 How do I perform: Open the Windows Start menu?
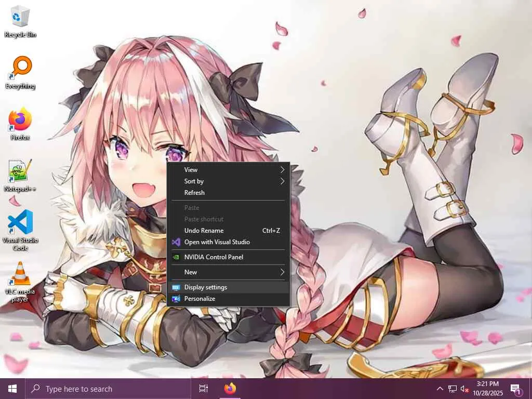[12, 389]
